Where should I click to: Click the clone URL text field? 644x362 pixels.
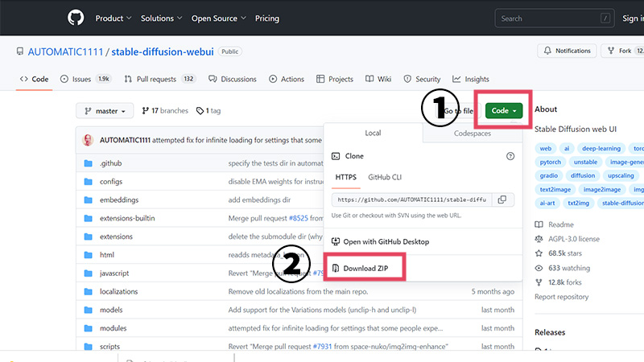point(411,200)
